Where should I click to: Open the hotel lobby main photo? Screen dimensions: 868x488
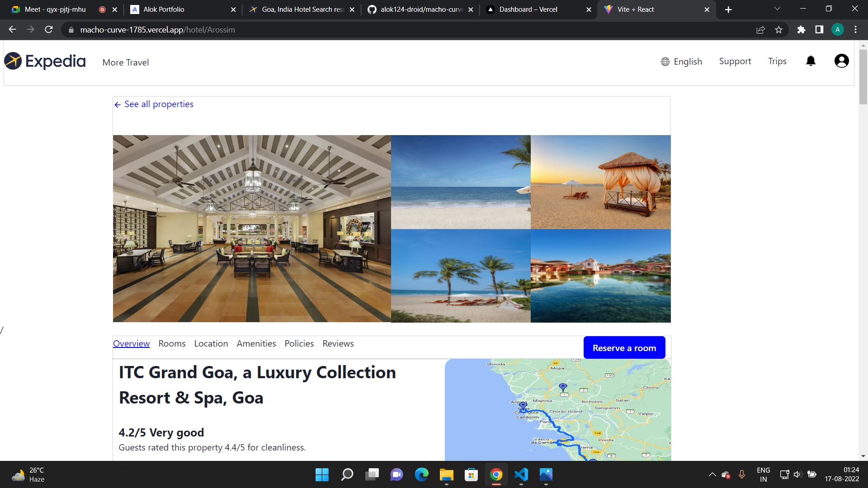click(x=252, y=228)
